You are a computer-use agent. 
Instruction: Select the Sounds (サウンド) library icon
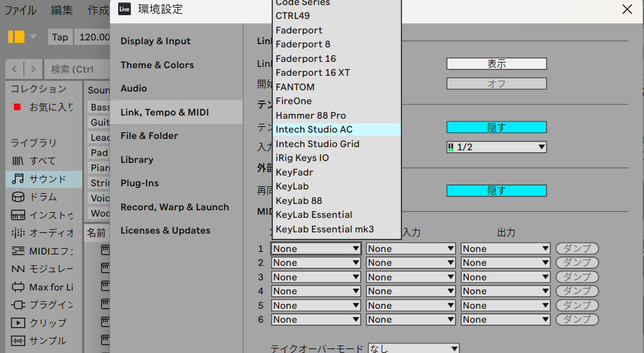18,179
